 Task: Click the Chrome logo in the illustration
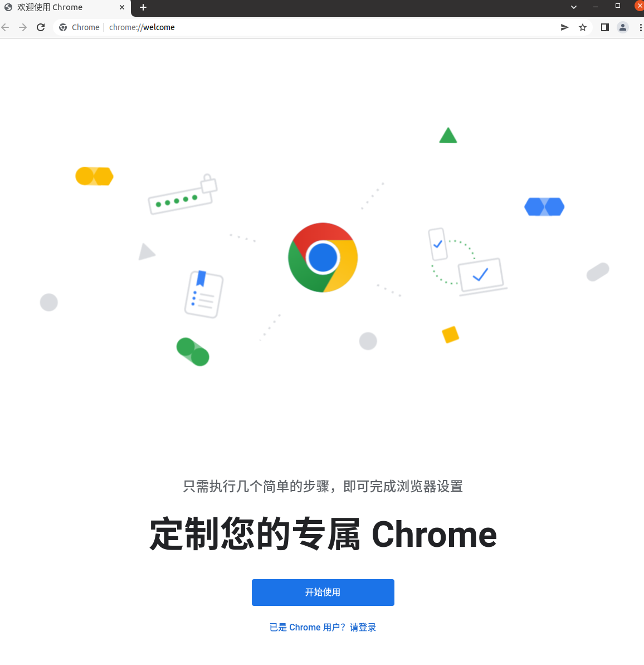click(x=323, y=258)
